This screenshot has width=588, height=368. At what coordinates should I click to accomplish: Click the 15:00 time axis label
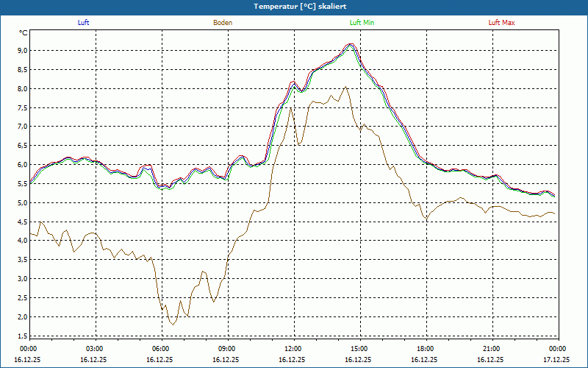(x=359, y=349)
